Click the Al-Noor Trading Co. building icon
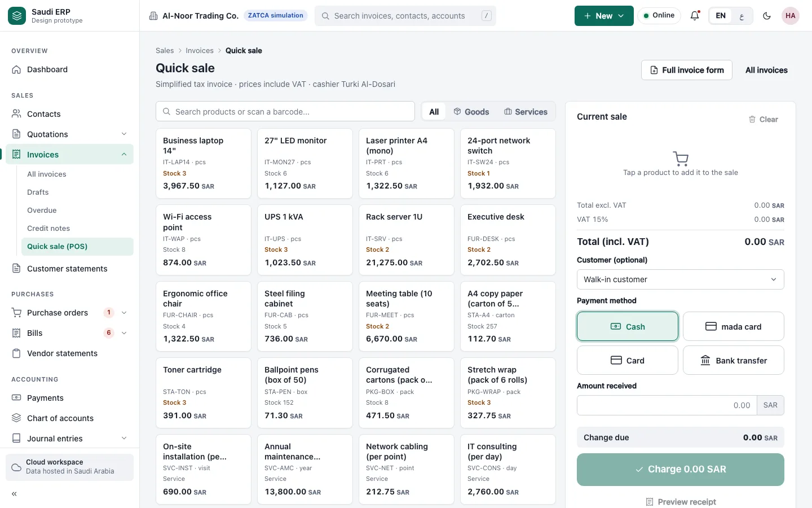812x508 pixels. click(153, 16)
